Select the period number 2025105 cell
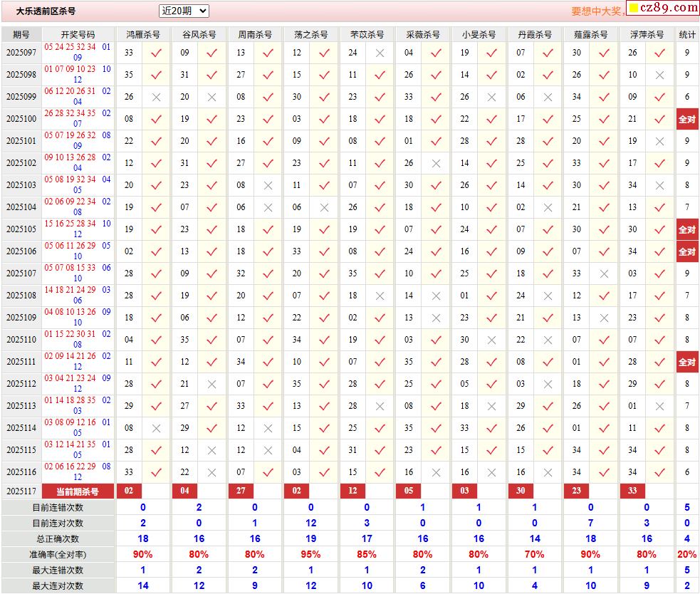700x594 pixels. pyautogui.click(x=21, y=229)
